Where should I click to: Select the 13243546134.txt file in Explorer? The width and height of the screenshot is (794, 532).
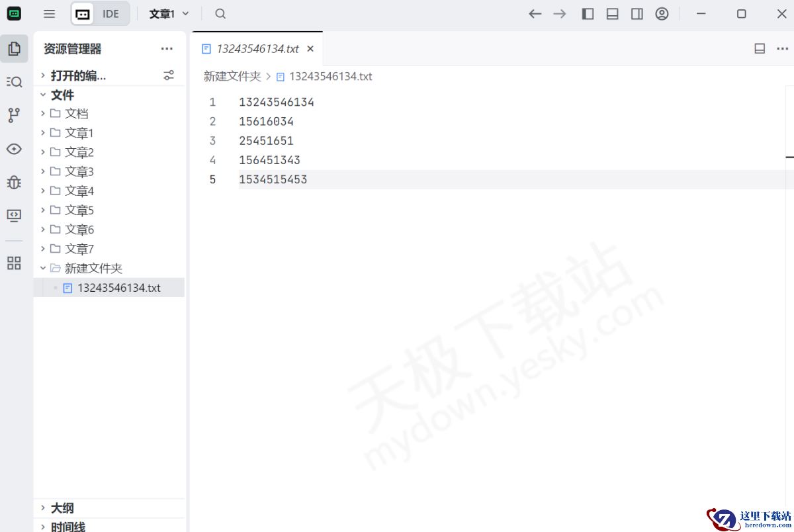pos(119,287)
